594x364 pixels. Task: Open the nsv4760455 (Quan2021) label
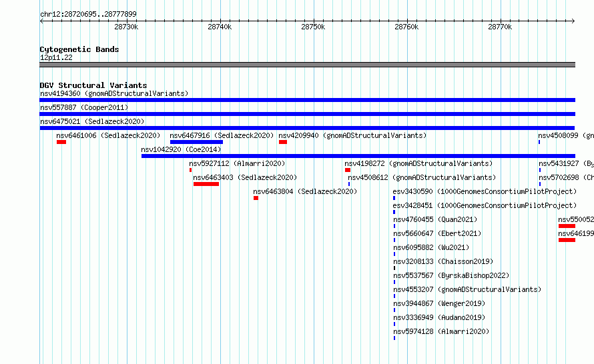[435, 219]
